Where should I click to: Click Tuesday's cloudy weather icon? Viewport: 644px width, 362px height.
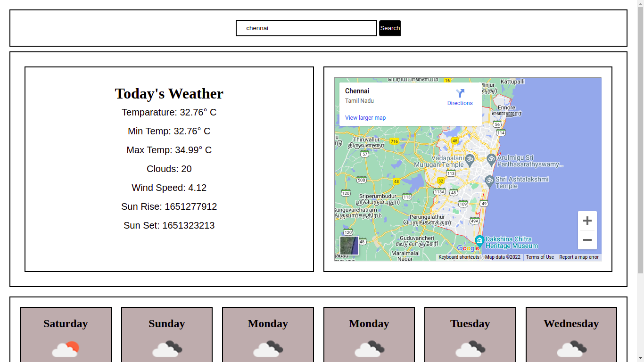[470, 349]
